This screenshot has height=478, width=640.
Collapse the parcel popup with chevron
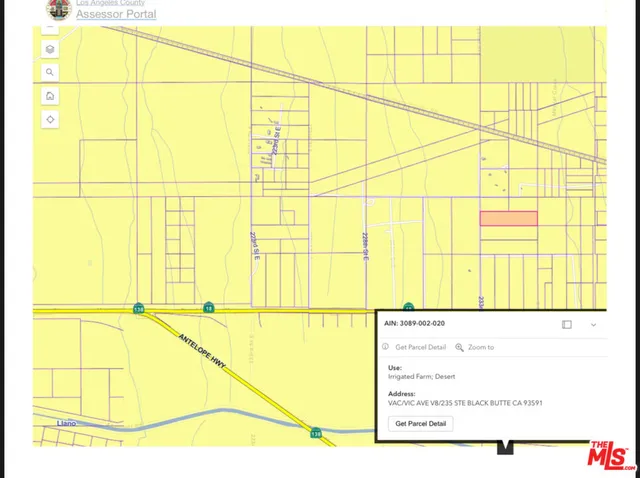pyautogui.click(x=593, y=324)
